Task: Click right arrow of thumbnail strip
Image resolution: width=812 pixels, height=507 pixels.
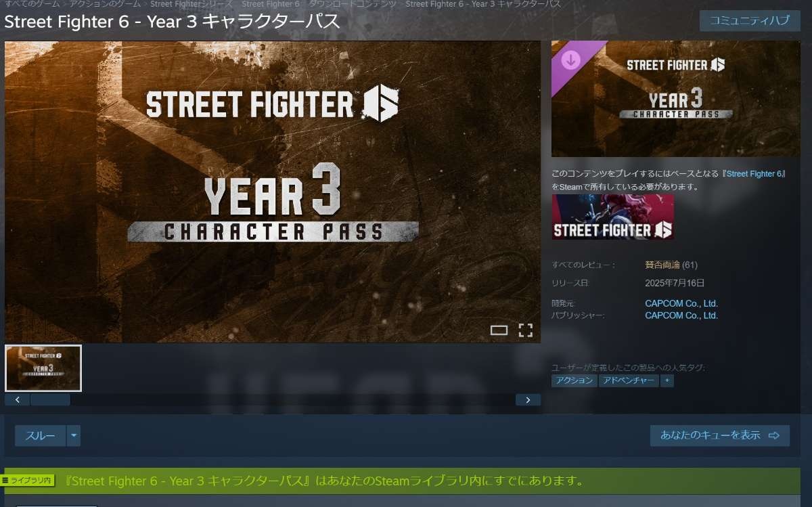Action: (x=528, y=399)
